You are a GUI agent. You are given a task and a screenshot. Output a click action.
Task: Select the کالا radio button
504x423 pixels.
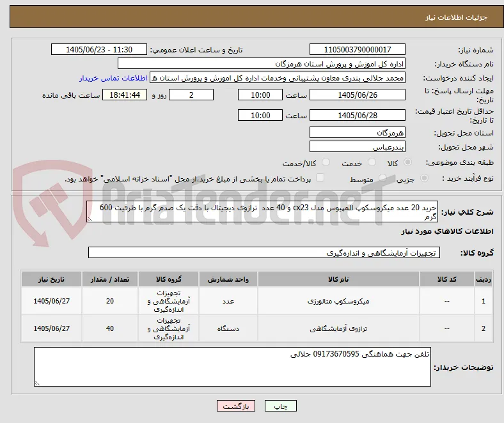click(407, 162)
